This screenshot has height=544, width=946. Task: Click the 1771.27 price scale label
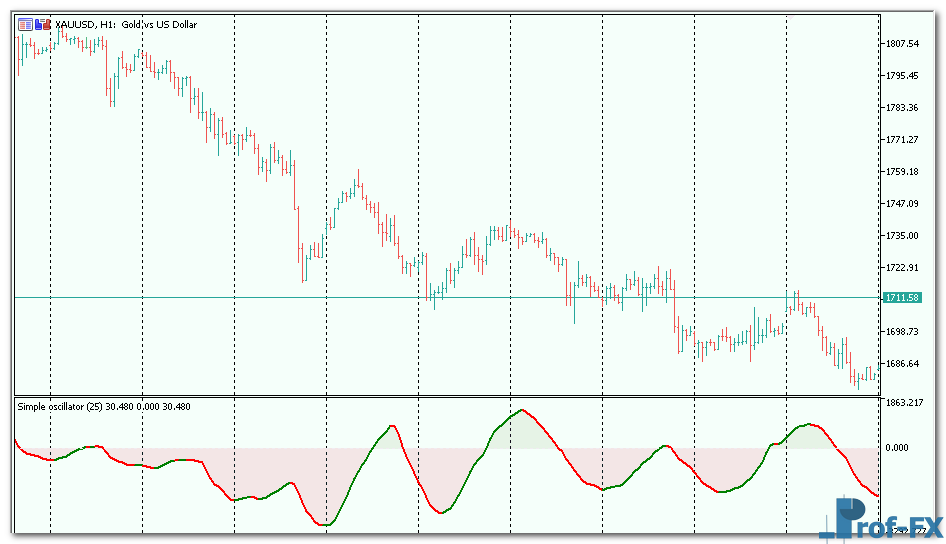pyautogui.click(x=902, y=140)
